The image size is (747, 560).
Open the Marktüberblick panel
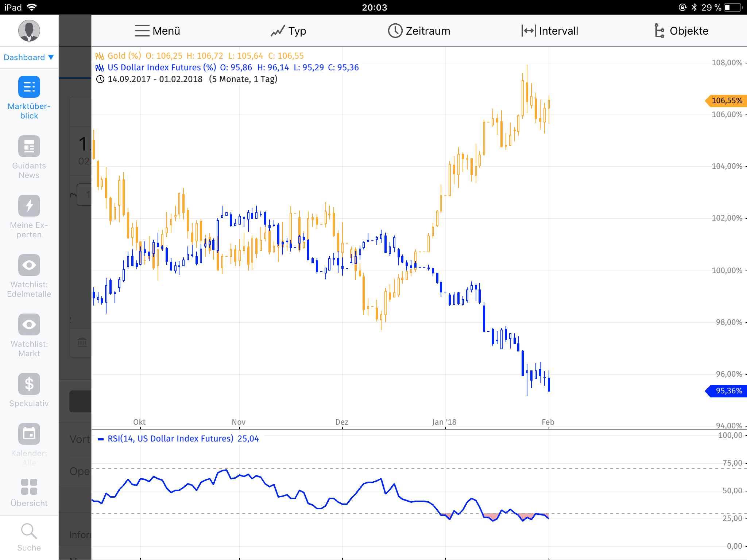(29, 97)
